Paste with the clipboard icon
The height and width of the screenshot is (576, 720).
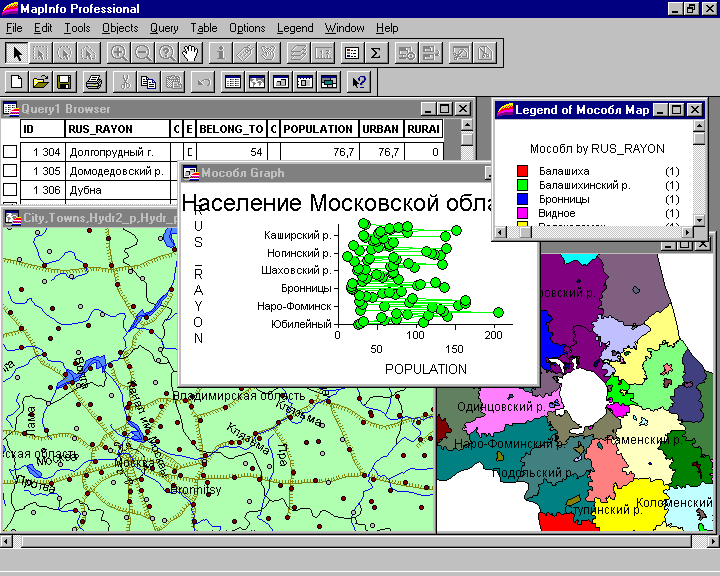[x=172, y=83]
